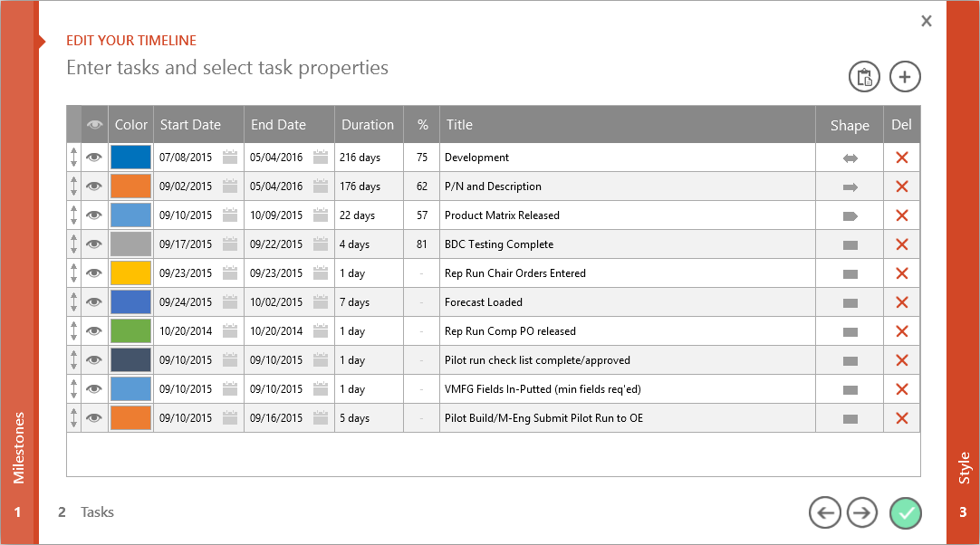Click the eye icon in header row
This screenshot has height=545, width=980.
(x=94, y=125)
